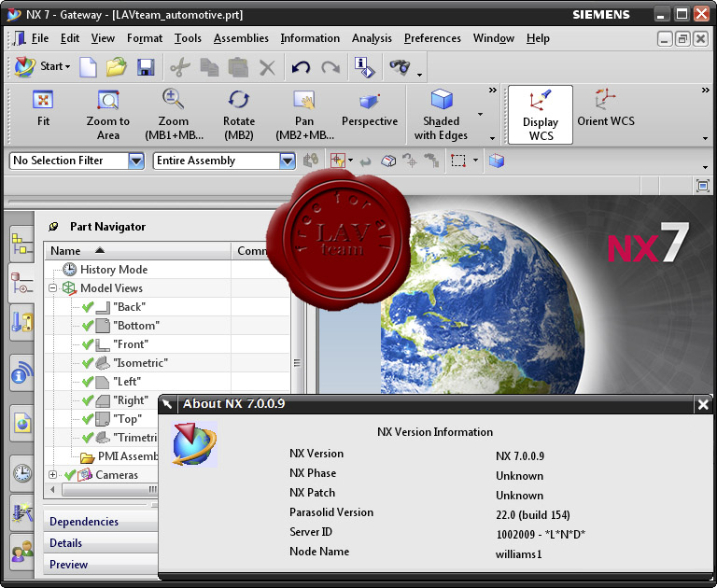717x588 pixels.
Task: Click the Copy icon in toolbar
Action: pos(209,68)
